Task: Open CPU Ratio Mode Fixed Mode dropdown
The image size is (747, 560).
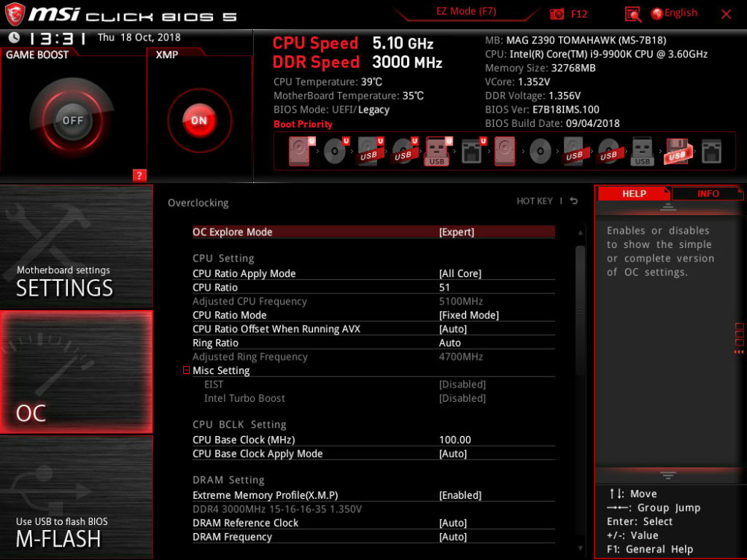Action: click(x=469, y=315)
